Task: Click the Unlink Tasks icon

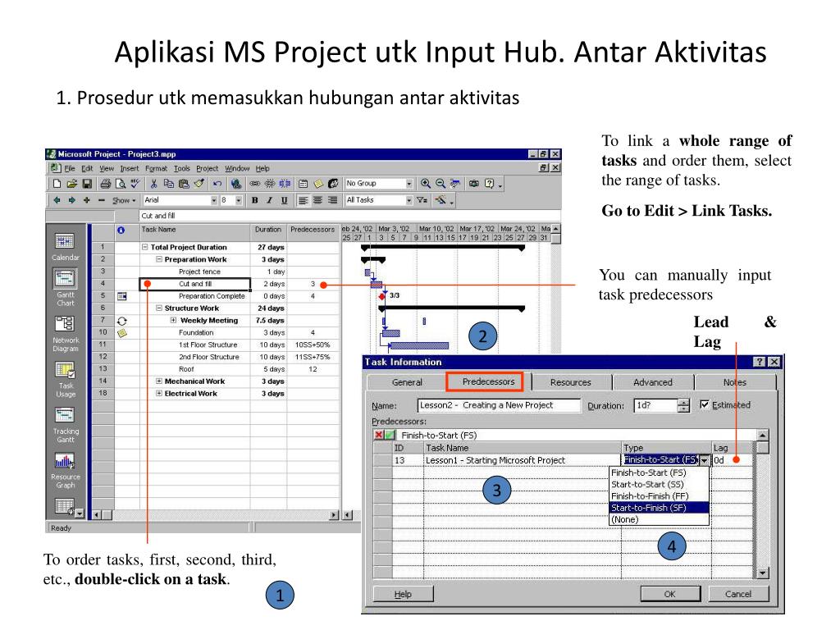Action: point(269,184)
